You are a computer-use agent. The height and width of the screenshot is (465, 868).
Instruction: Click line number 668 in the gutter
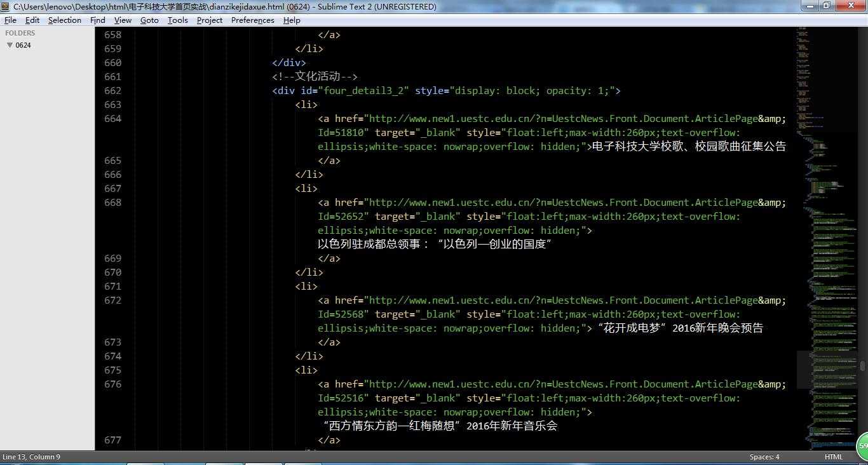[x=112, y=203]
